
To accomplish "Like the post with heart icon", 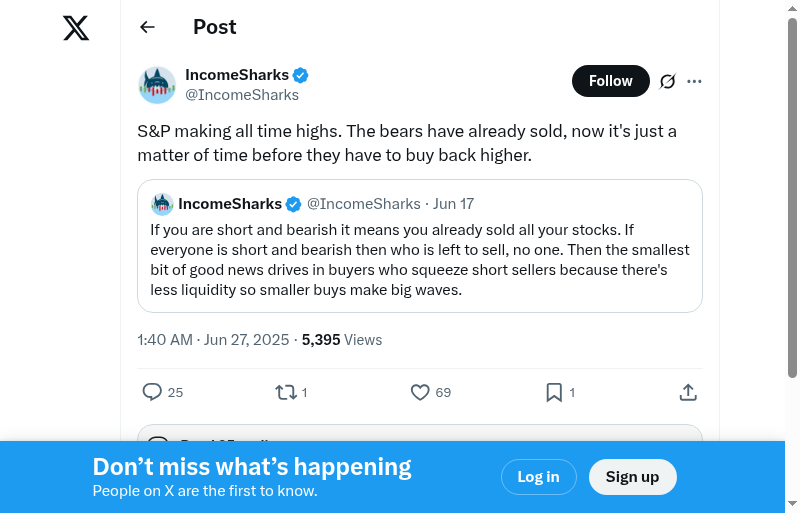I will click(420, 392).
